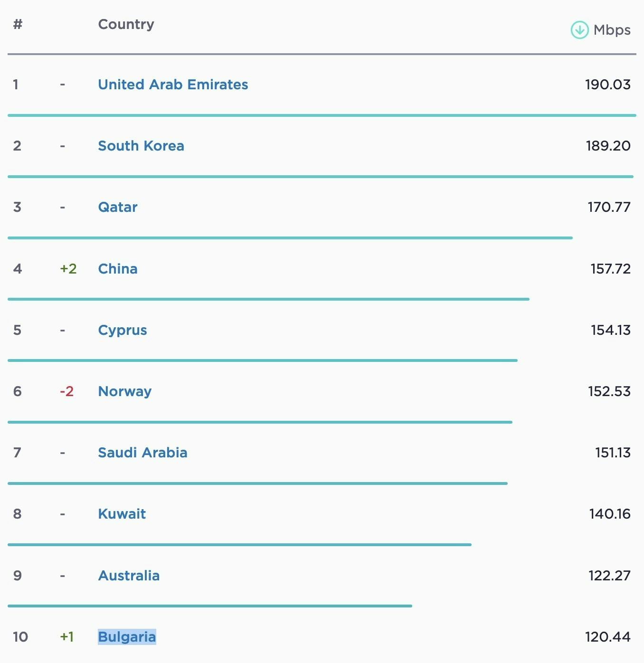Follow the Australia link
Screen dimensions: 644x663
pyautogui.click(x=129, y=576)
